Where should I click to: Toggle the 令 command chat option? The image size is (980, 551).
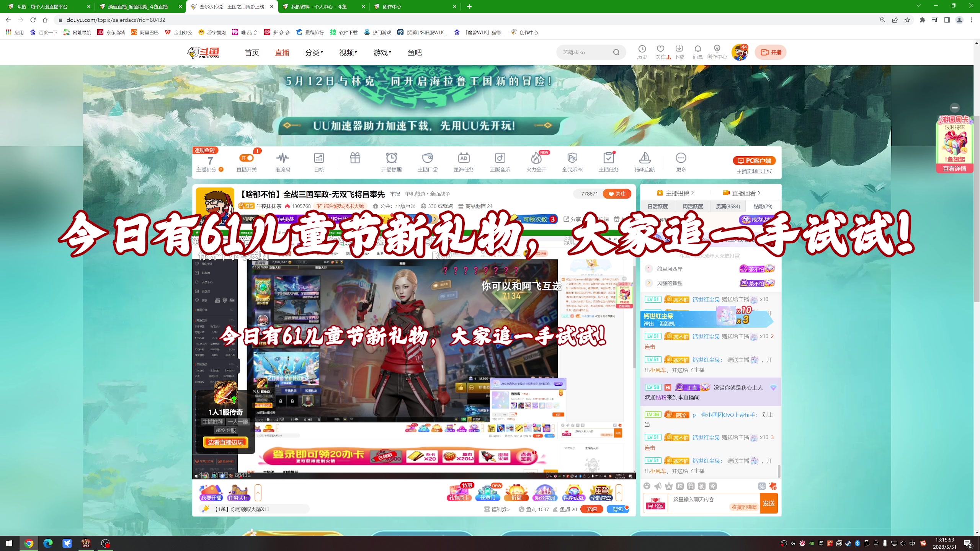(x=713, y=486)
